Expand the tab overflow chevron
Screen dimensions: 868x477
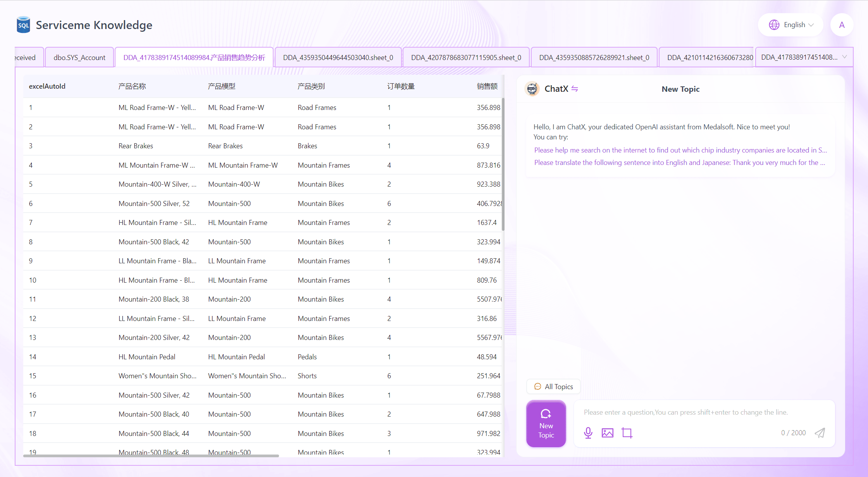click(844, 57)
